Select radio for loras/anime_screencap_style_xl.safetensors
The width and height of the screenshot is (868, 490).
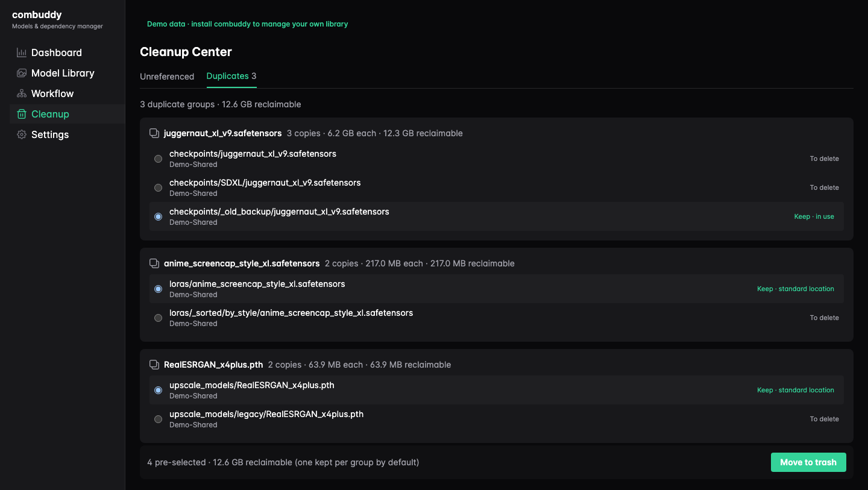158,289
